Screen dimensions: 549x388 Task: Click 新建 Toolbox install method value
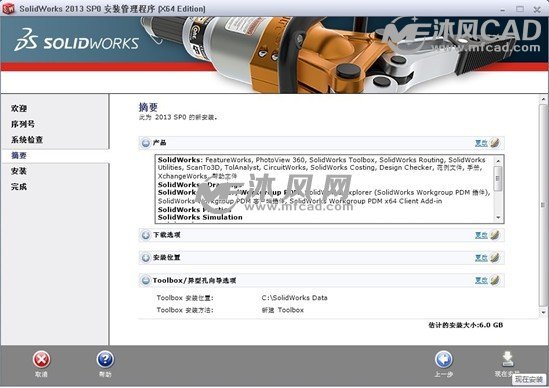[283, 310]
